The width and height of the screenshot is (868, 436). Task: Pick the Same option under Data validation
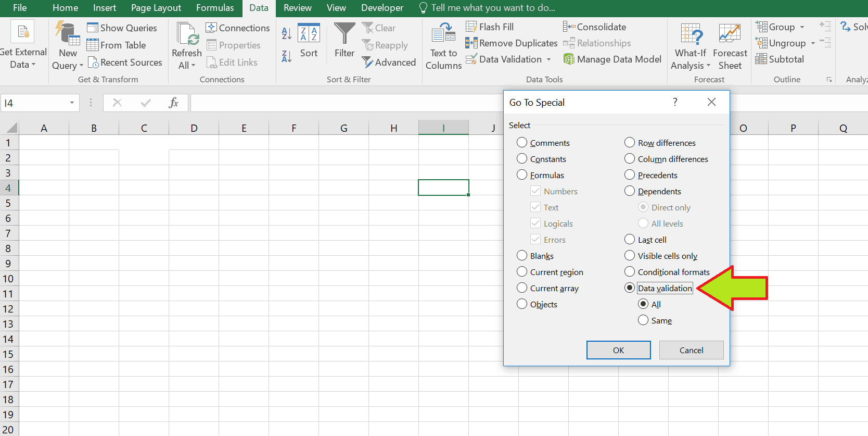pyautogui.click(x=643, y=320)
